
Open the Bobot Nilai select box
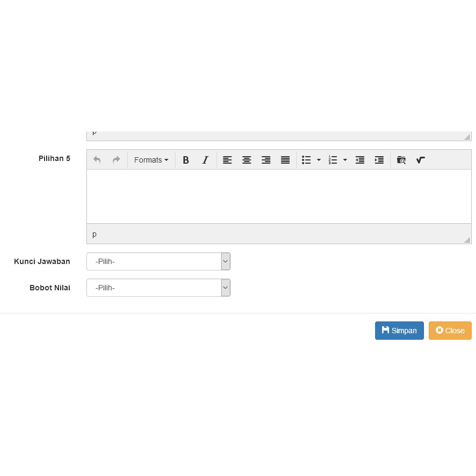pos(158,288)
